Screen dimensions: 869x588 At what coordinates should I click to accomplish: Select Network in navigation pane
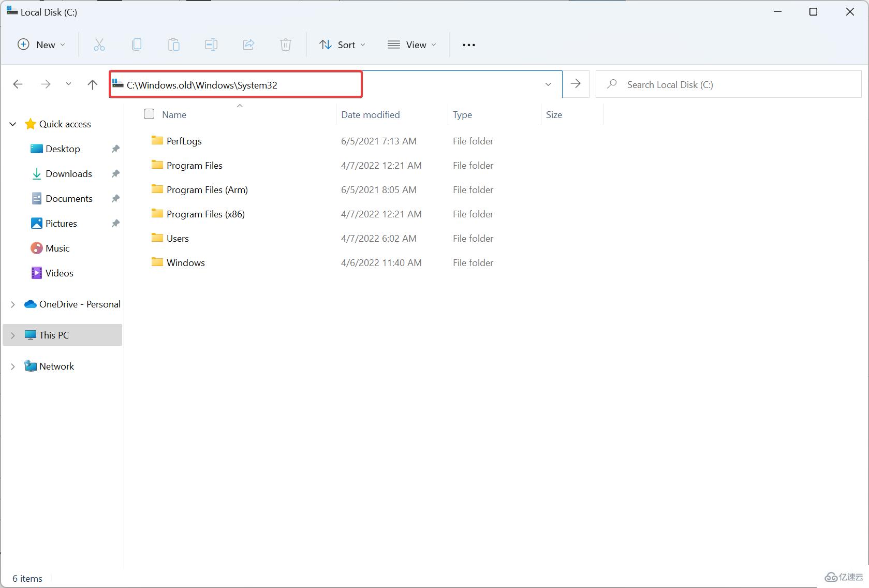[x=57, y=366]
